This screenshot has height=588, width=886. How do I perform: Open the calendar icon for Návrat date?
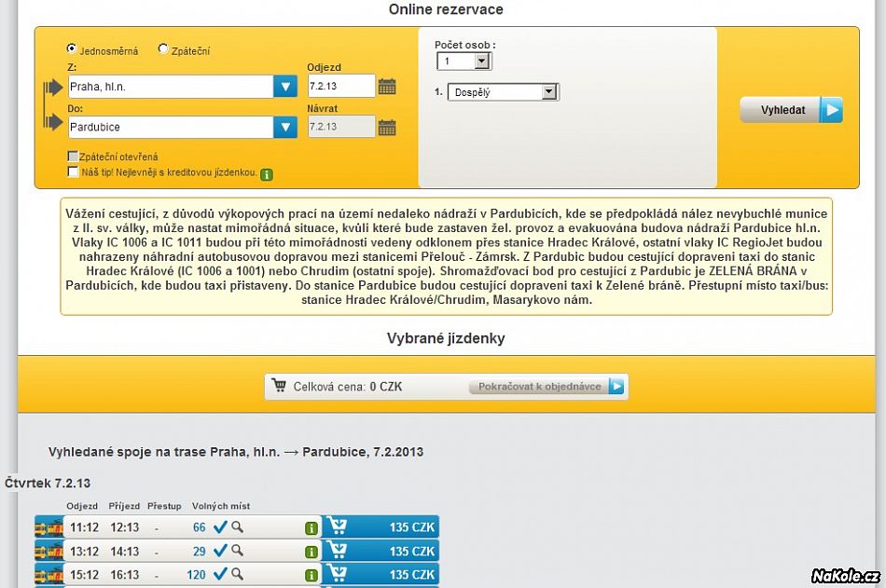click(x=387, y=127)
